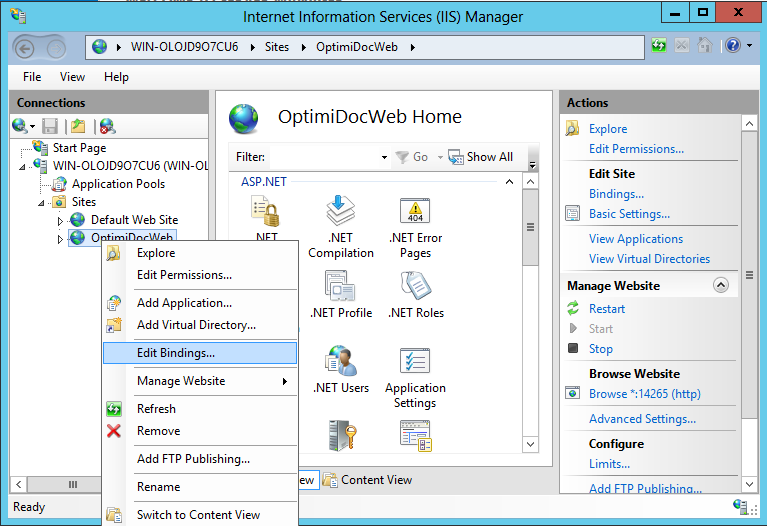This screenshot has height=526, width=767.
Task: Expand the Default Web Site tree node
Action: (60, 220)
